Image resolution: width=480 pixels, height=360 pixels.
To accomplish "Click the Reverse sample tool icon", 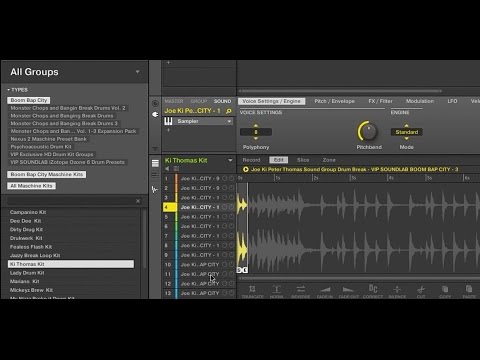I will point(301,289).
